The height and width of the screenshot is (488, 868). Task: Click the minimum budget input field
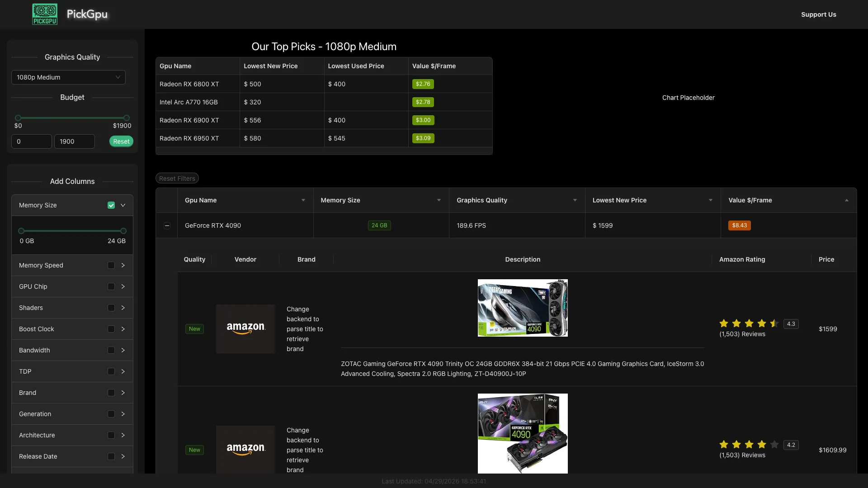32,141
